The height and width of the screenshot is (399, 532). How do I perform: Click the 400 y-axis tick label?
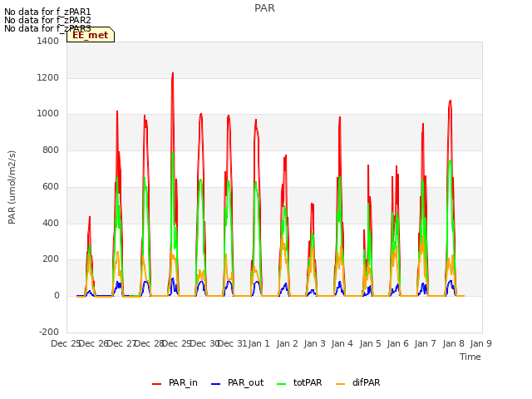coord(51,224)
